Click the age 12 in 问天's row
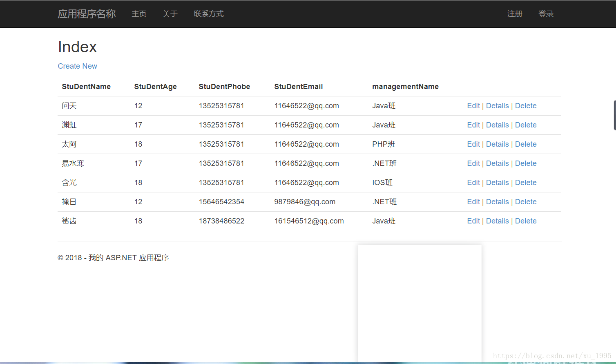Image resolution: width=616 pixels, height=364 pixels. [138, 106]
